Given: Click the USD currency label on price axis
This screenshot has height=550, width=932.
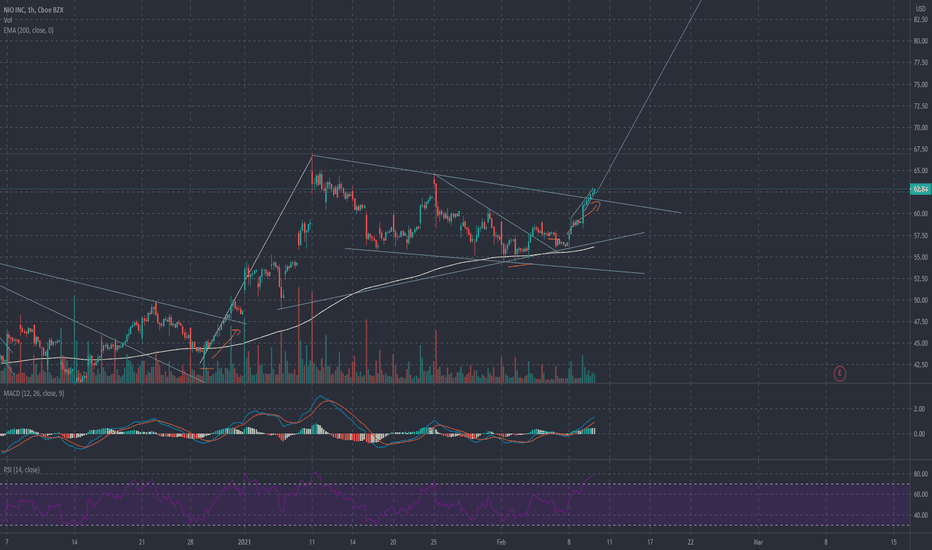Looking at the screenshot, I should [x=921, y=10].
